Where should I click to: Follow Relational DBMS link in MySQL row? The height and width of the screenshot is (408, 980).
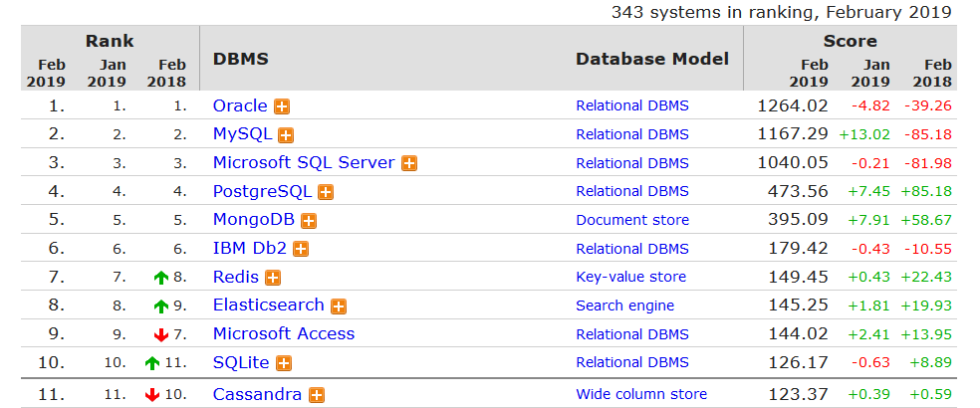coord(632,135)
